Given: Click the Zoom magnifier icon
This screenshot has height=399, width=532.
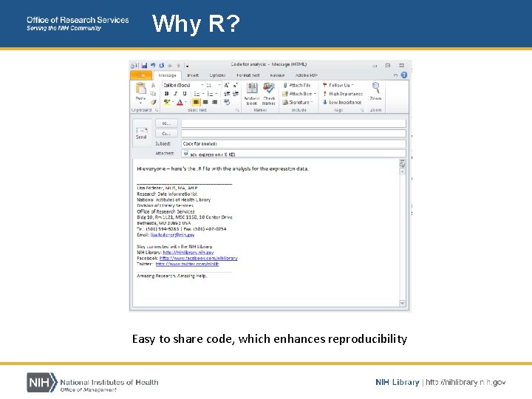Looking at the screenshot, I should tap(375, 88).
